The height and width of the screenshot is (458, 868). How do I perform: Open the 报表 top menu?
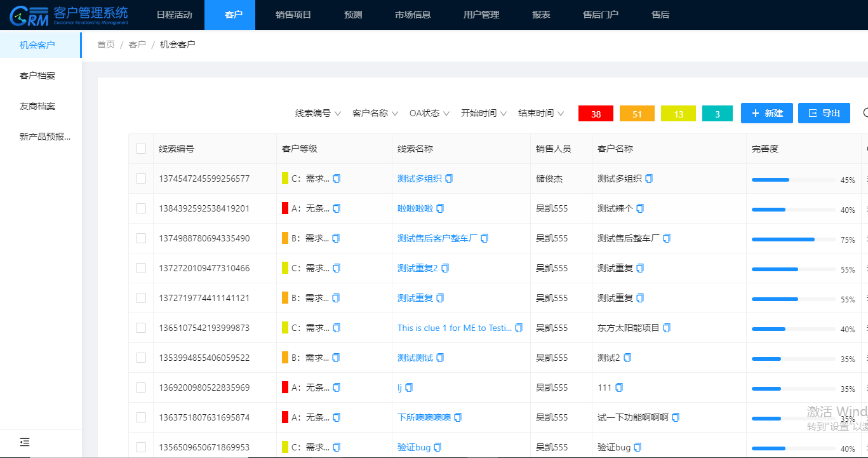click(541, 15)
